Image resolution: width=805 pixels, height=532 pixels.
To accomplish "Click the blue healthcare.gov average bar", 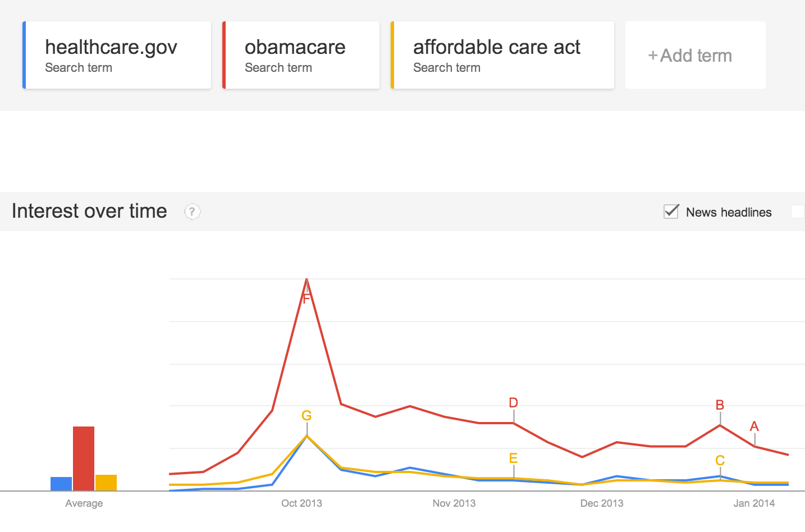I will click(61, 484).
